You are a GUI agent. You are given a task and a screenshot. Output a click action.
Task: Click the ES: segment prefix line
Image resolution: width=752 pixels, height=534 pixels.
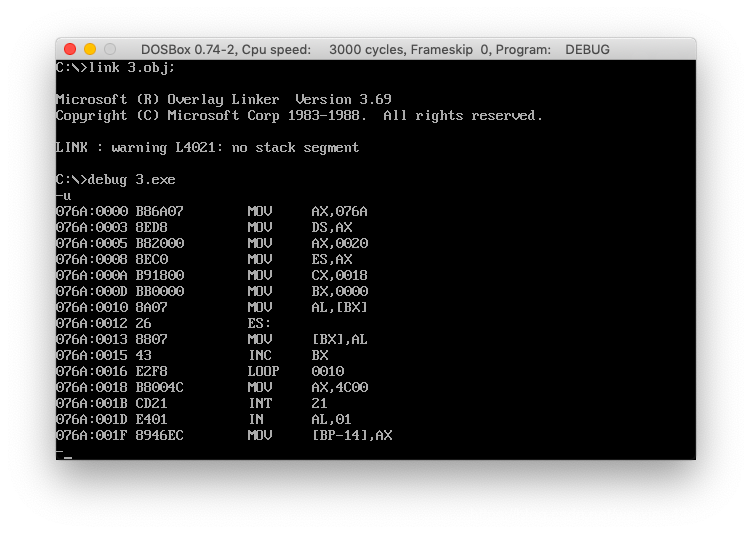click(163, 323)
